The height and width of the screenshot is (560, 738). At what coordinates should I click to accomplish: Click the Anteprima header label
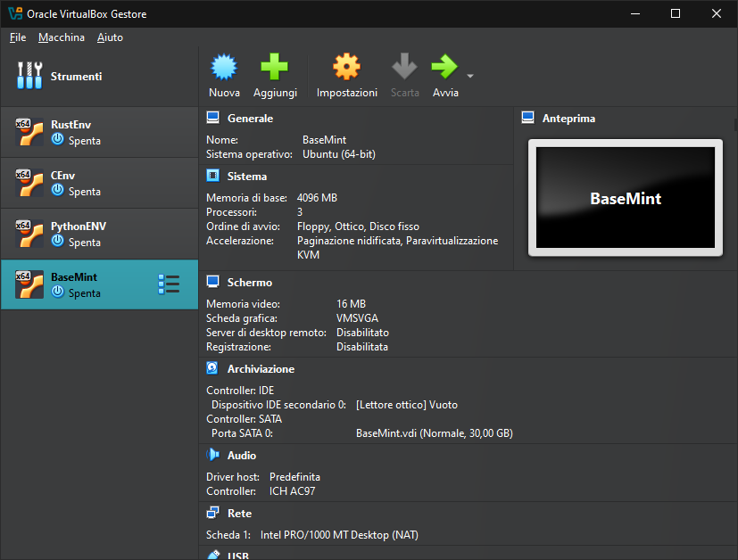[x=568, y=119]
